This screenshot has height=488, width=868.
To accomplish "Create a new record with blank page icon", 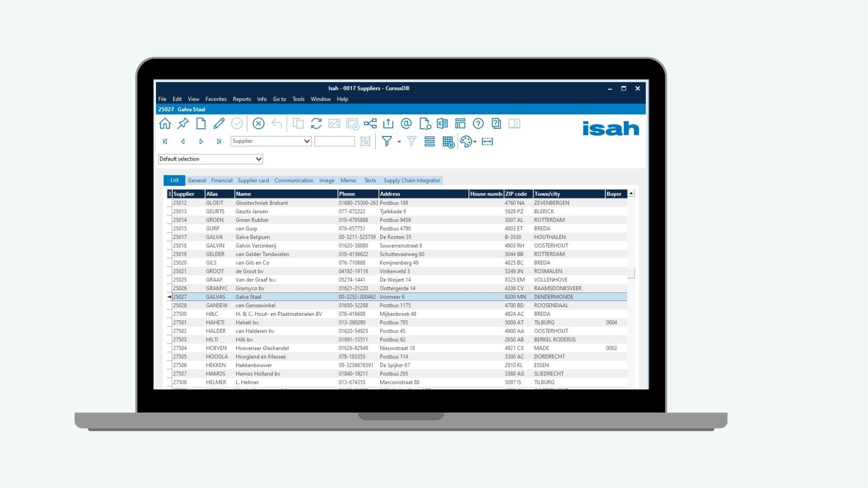I will tap(201, 123).
